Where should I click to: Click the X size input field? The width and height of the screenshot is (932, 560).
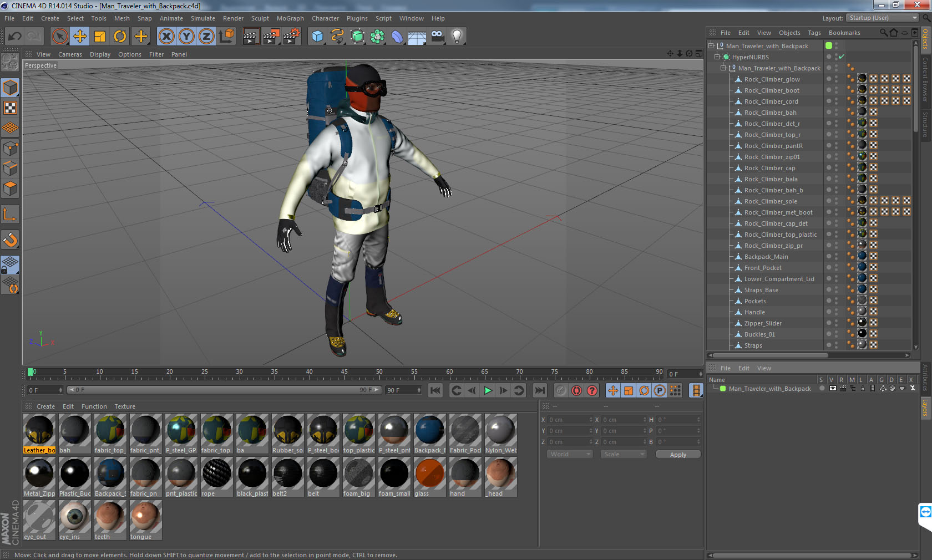click(x=625, y=420)
